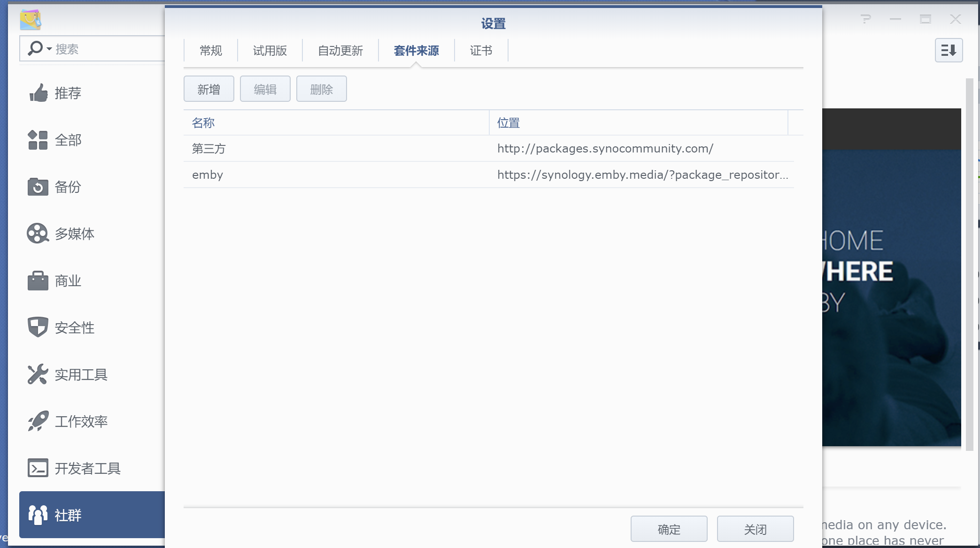Select the 工作效率 category
The height and width of the screenshot is (548, 980).
[81, 421]
